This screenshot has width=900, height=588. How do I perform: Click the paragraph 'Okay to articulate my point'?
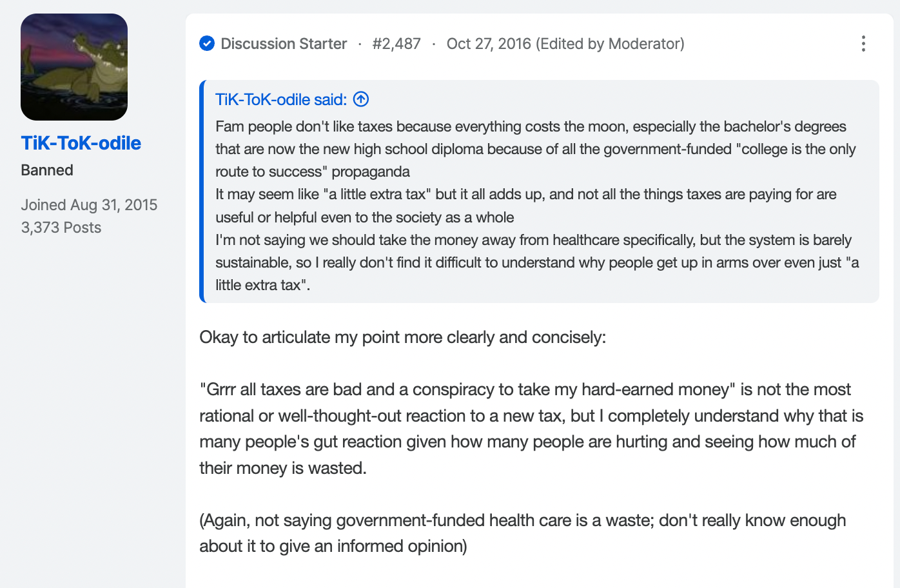[403, 337]
